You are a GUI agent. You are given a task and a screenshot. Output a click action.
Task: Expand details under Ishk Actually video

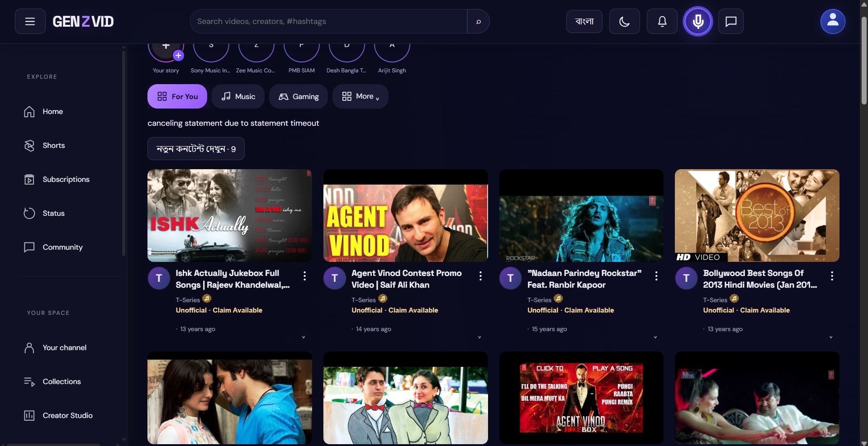pos(304,337)
